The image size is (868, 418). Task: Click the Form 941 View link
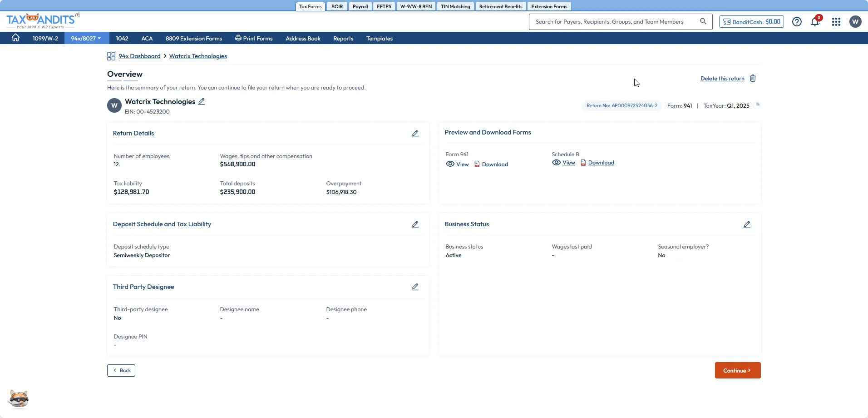(463, 164)
